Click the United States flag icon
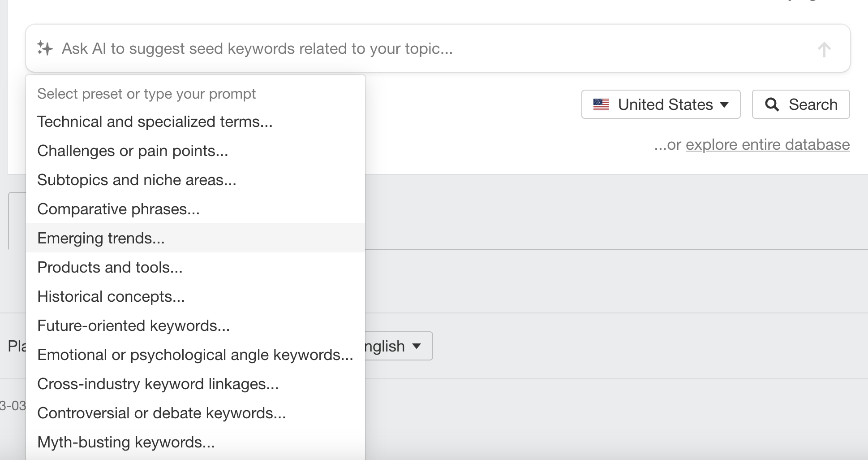 601,104
